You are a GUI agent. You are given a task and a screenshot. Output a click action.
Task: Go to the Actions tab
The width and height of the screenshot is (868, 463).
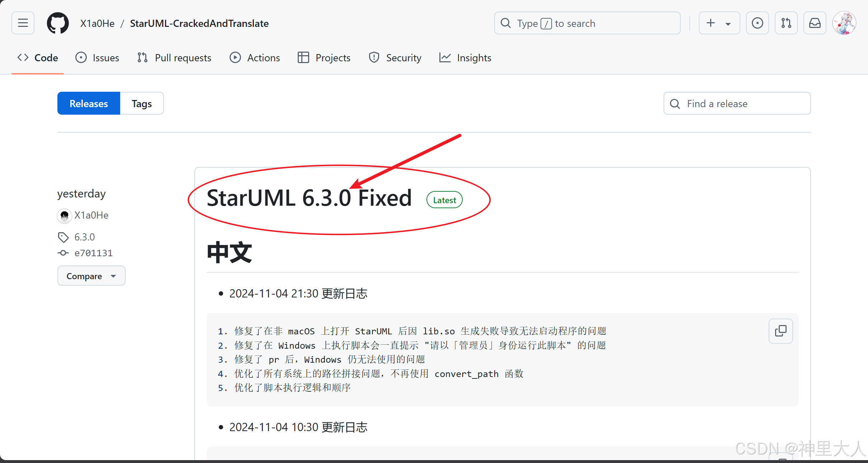click(255, 58)
